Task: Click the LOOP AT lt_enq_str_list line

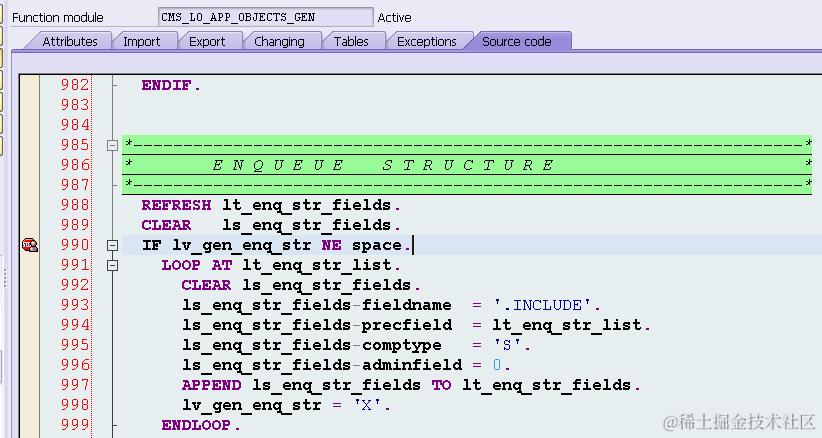Action: click(281, 265)
